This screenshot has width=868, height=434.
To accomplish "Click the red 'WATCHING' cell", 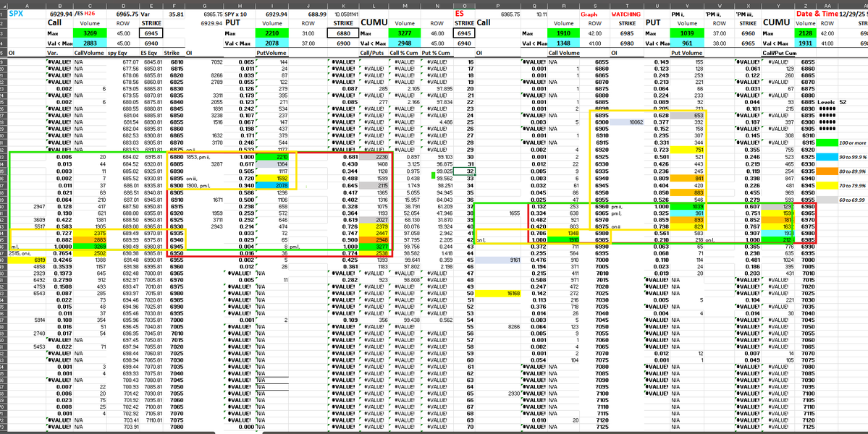I will 626,14.
